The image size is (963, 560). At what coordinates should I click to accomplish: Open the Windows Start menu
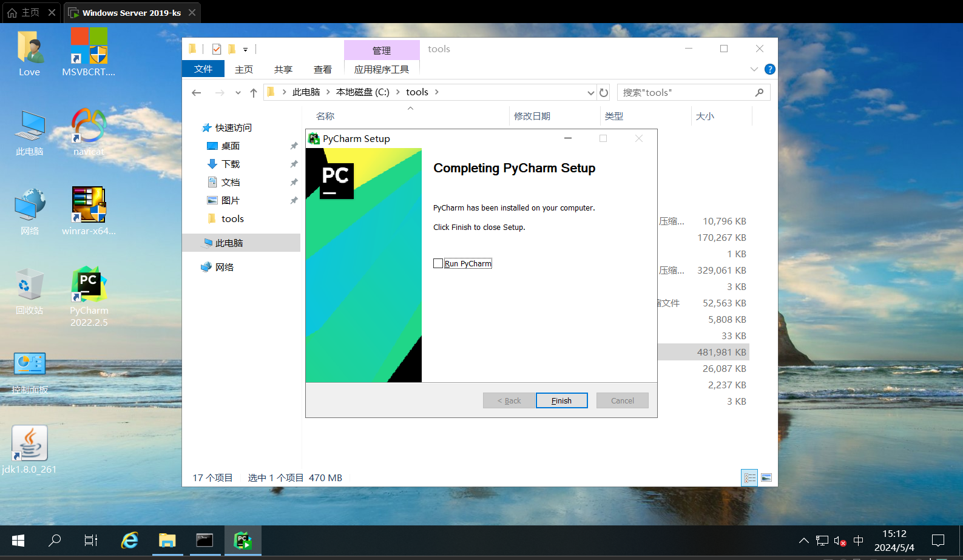point(18,540)
